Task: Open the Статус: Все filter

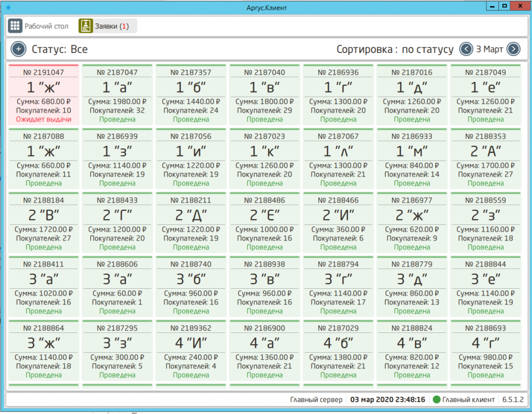Action: tap(60, 49)
